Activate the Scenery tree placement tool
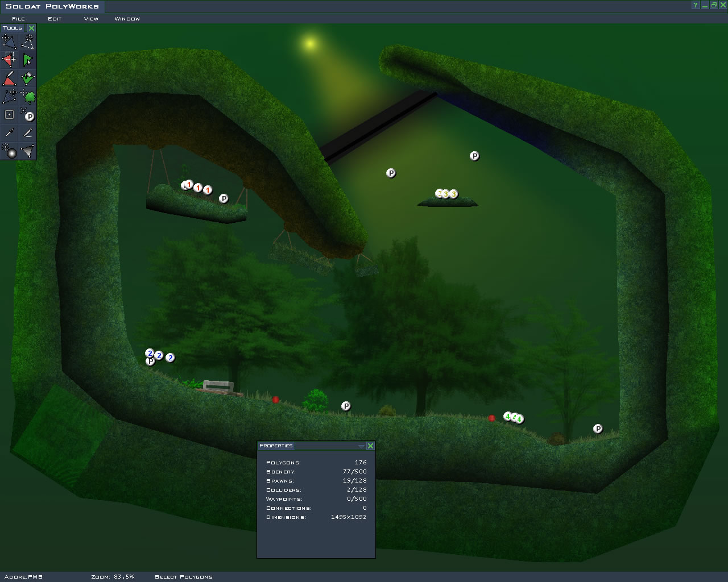 pyautogui.click(x=27, y=97)
